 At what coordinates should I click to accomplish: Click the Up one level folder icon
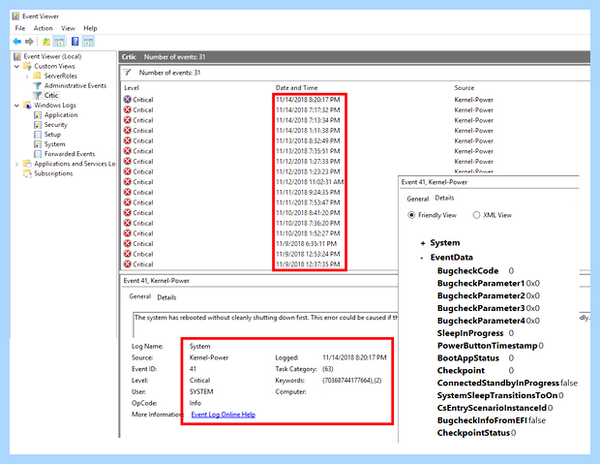(46, 41)
